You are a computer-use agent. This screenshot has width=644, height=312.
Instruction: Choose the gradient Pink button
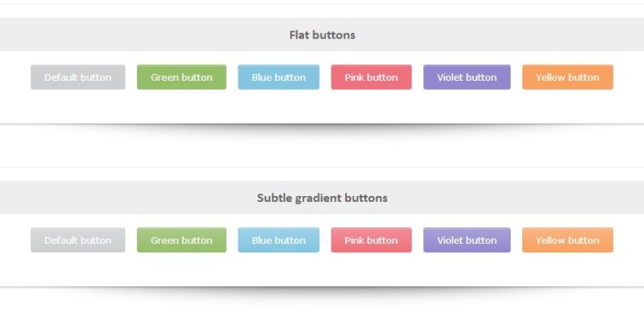click(x=371, y=240)
